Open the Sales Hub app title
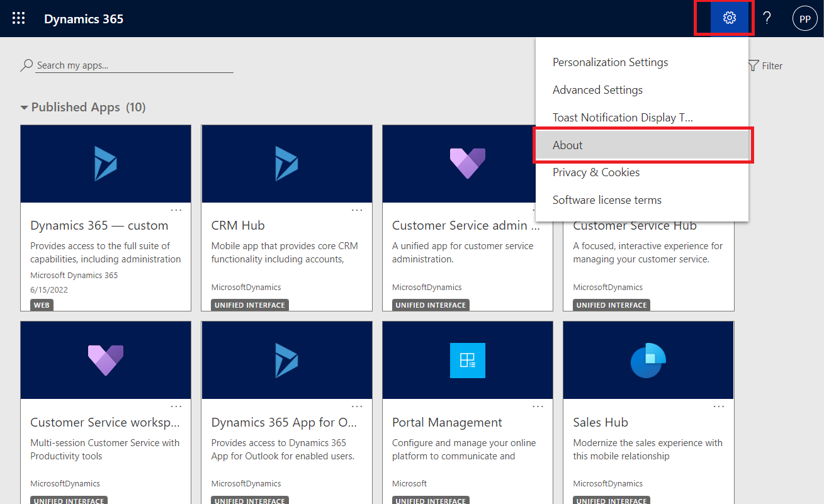Viewport: 824px width, 504px height. (601, 422)
